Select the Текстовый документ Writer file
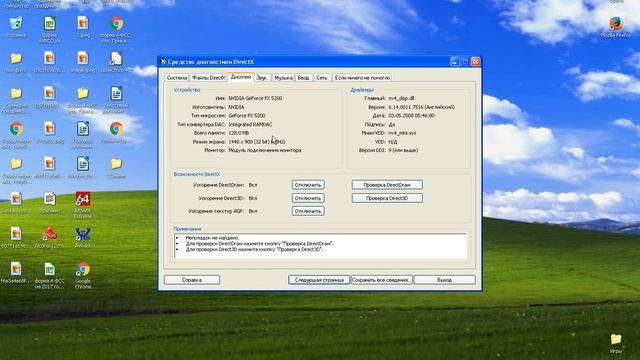Screen dimensions: 640x360 (x=116, y=93)
